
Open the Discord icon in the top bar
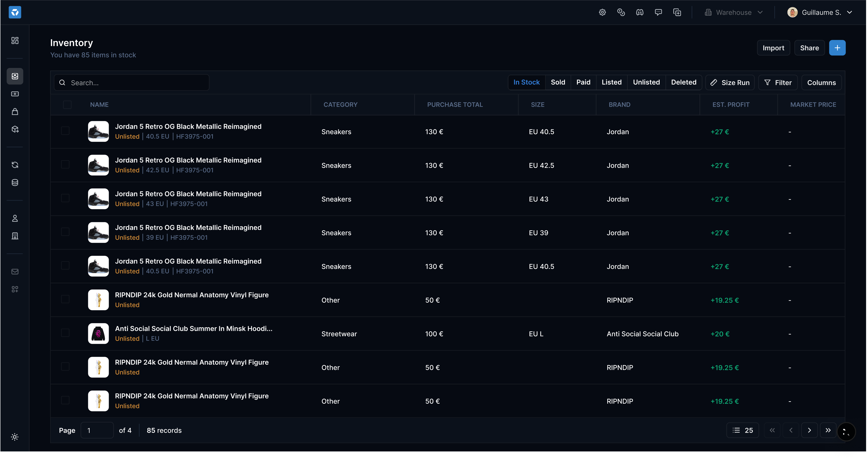(640, 12)
